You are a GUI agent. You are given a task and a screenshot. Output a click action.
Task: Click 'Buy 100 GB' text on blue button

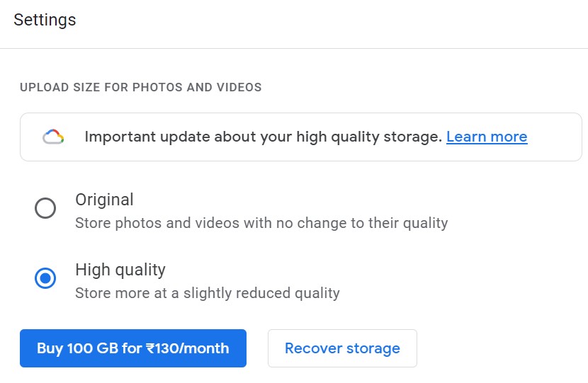pos(78,348)
